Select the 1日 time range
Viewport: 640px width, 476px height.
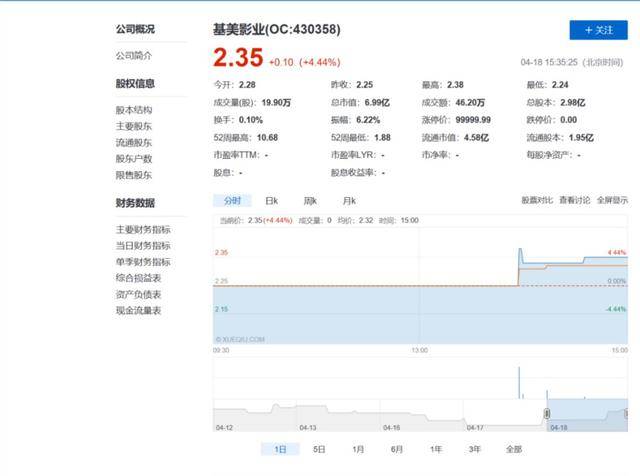click(x=280, y=449)
